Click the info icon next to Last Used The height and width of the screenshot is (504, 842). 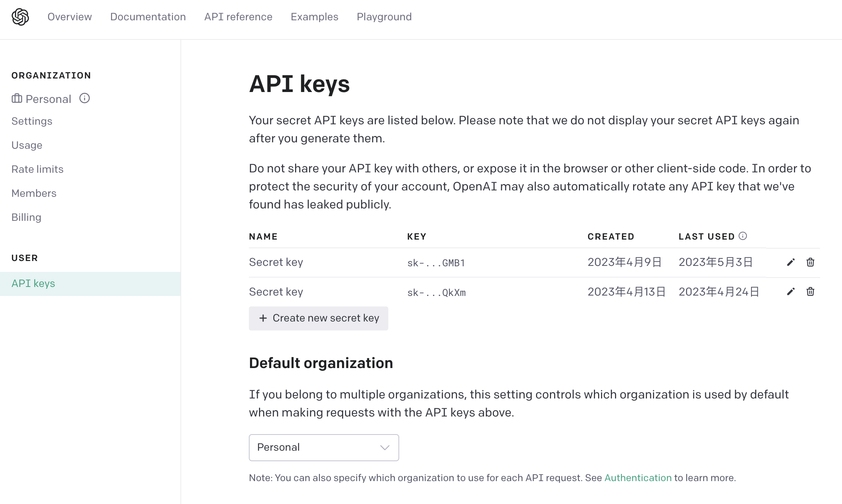pyautogui.click(x=743, y=236)
